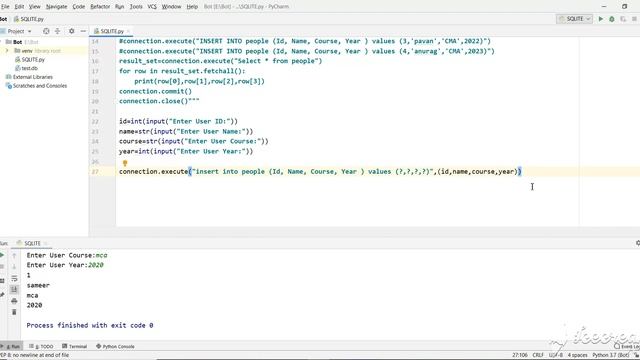The height and width of the screenshot is (360, 640).
Task: Open the VCS menu
Action: coord(152,7)
